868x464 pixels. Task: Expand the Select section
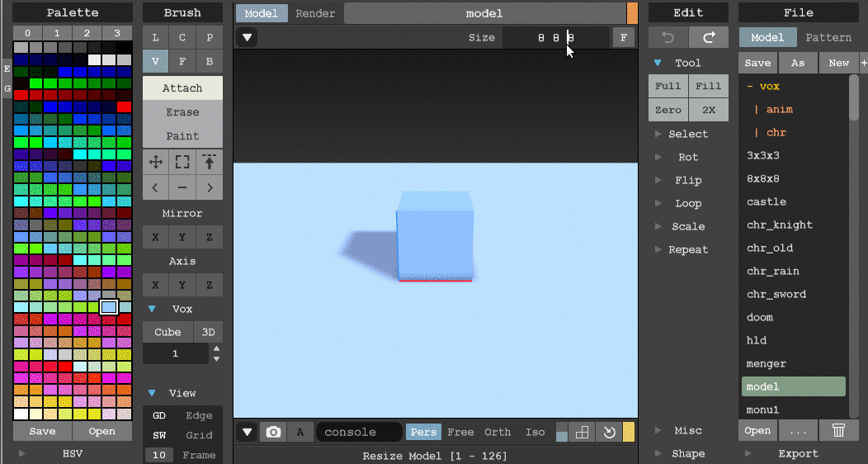(658, 134)
